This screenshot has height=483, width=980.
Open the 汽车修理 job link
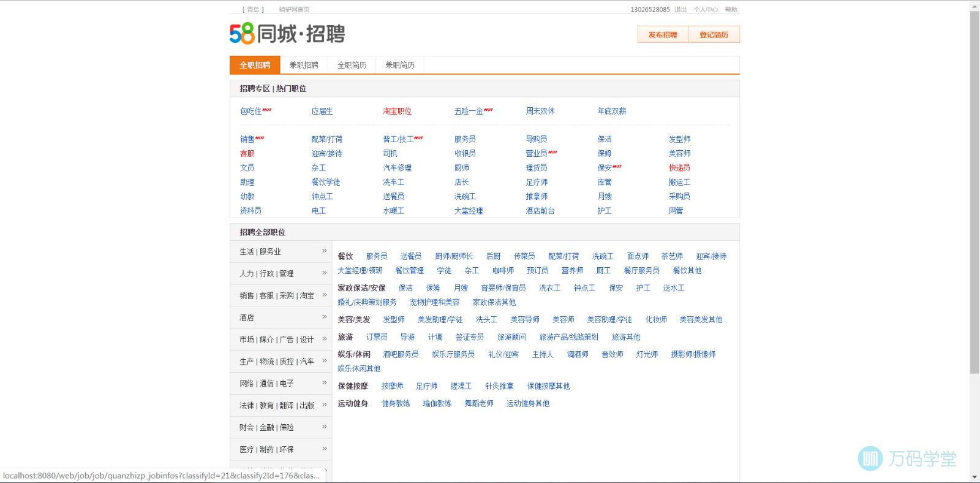click(x=397, y=167)
